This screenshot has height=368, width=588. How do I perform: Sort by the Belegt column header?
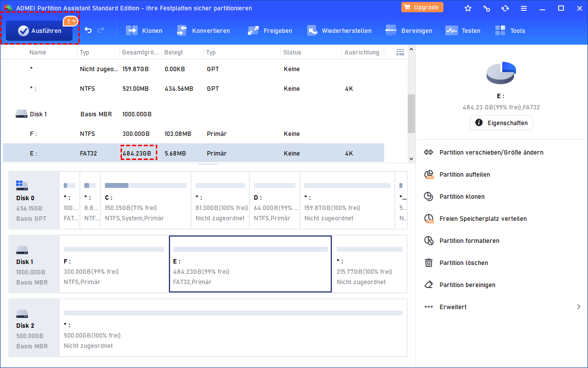tap(173, 52)
